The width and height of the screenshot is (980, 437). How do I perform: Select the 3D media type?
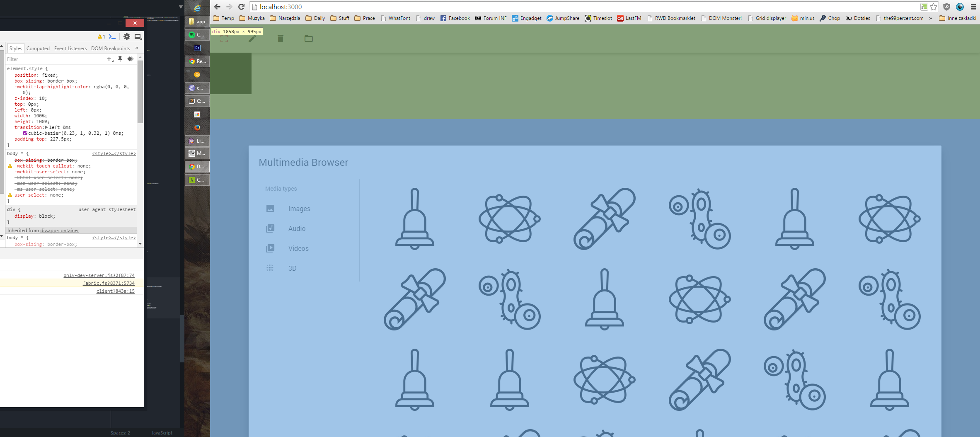[292, 268]
